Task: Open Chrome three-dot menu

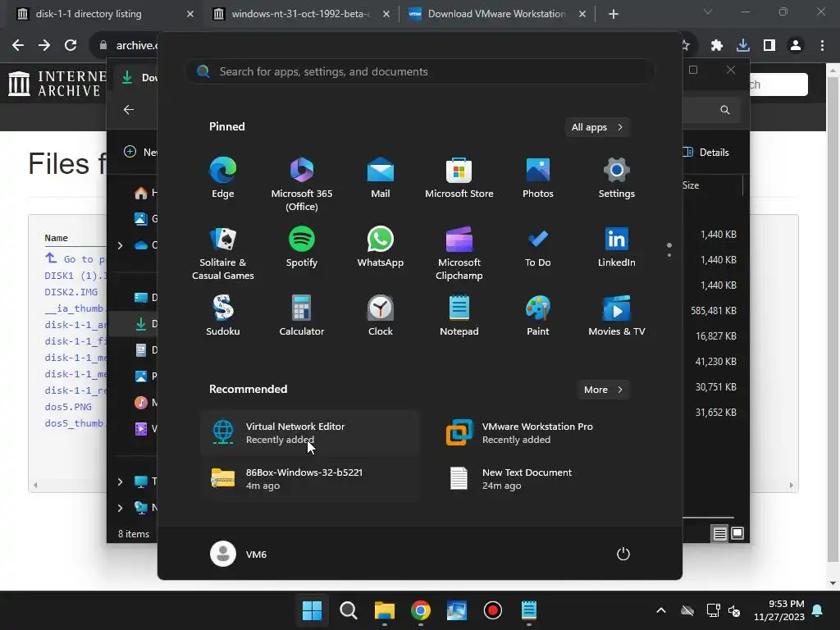Action: 822,46
